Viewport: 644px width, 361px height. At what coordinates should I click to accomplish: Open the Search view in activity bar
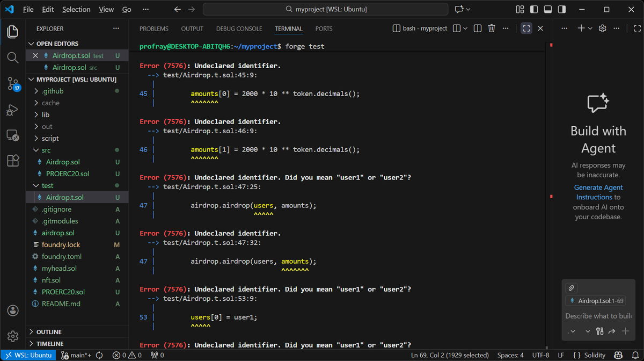[x=13, y=57]
